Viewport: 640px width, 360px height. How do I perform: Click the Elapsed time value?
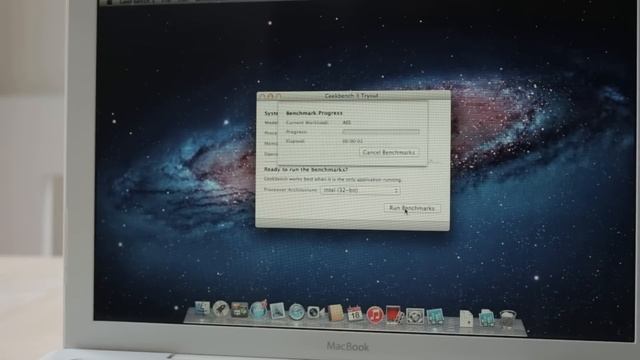(x=353, y=141)
